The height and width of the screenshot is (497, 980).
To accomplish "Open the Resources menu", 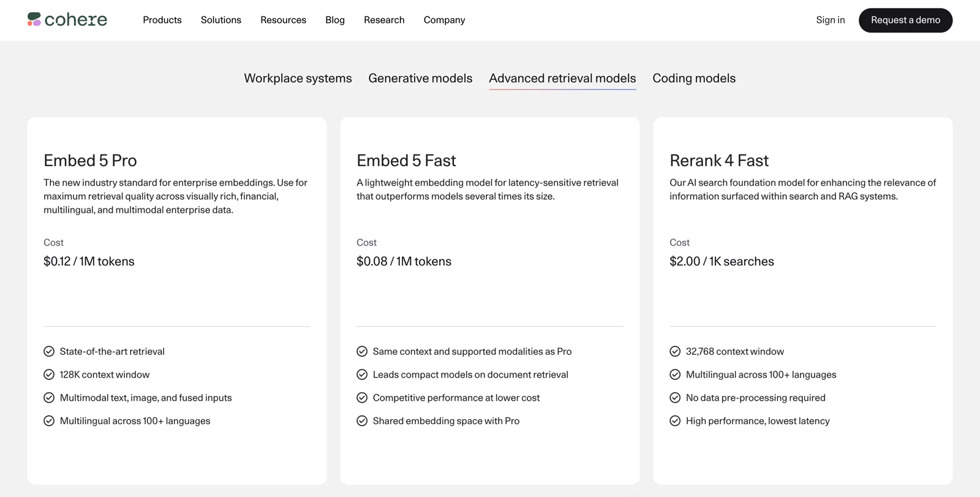I will 283,20.
